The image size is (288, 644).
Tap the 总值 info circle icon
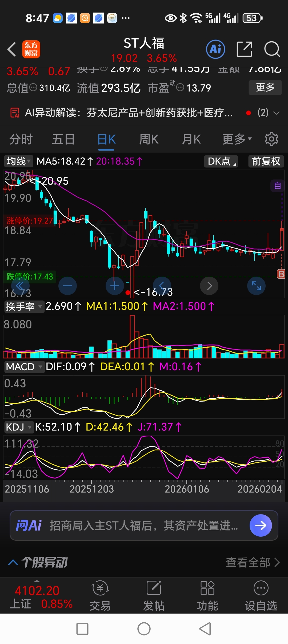(x=33, y=87)
